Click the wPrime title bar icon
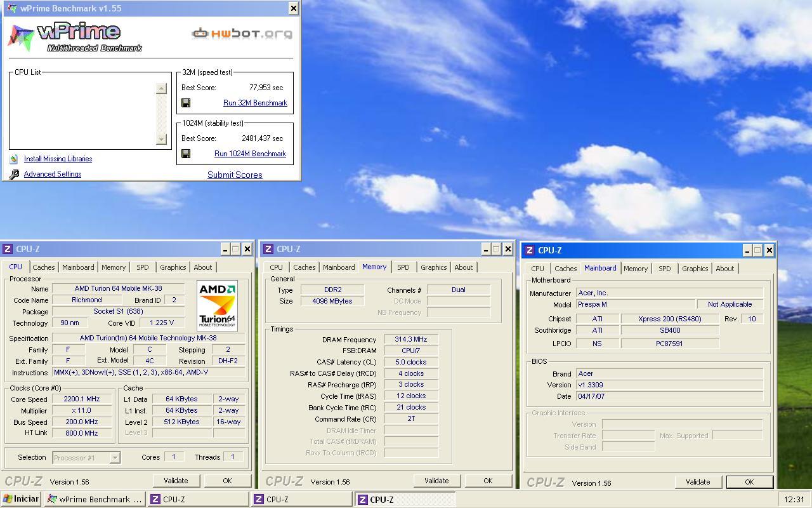Screen dimensions: 812x508 point(11,8)
